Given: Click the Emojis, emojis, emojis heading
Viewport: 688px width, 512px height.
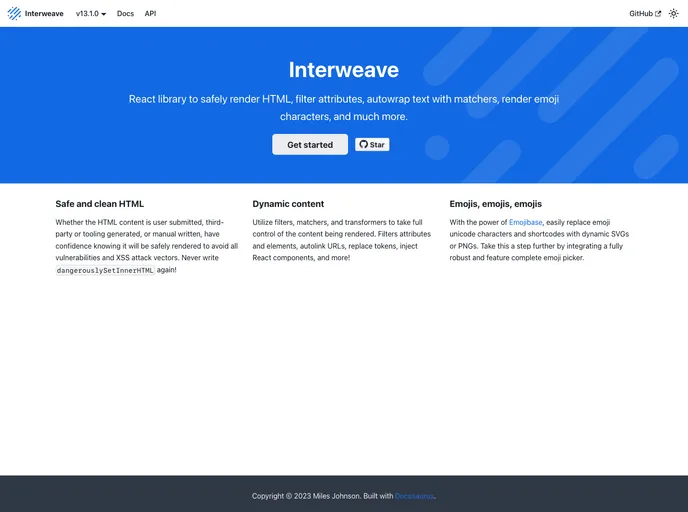Looking at the screenshot, I should (x=495, y=204).
